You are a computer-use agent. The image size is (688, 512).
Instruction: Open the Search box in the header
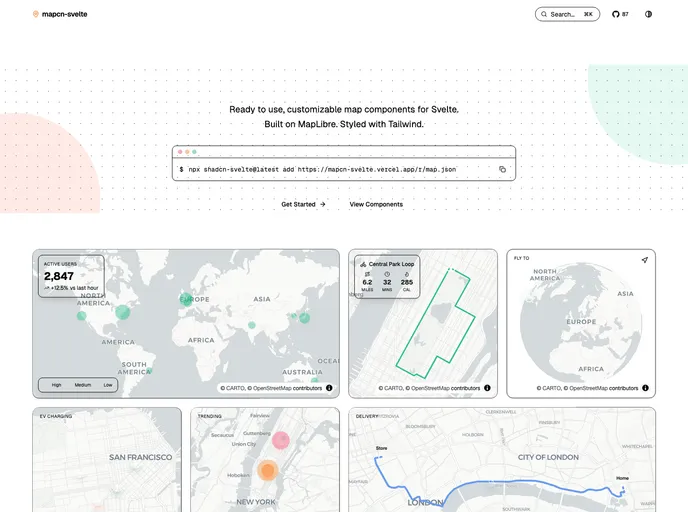(x=567, y=14)
